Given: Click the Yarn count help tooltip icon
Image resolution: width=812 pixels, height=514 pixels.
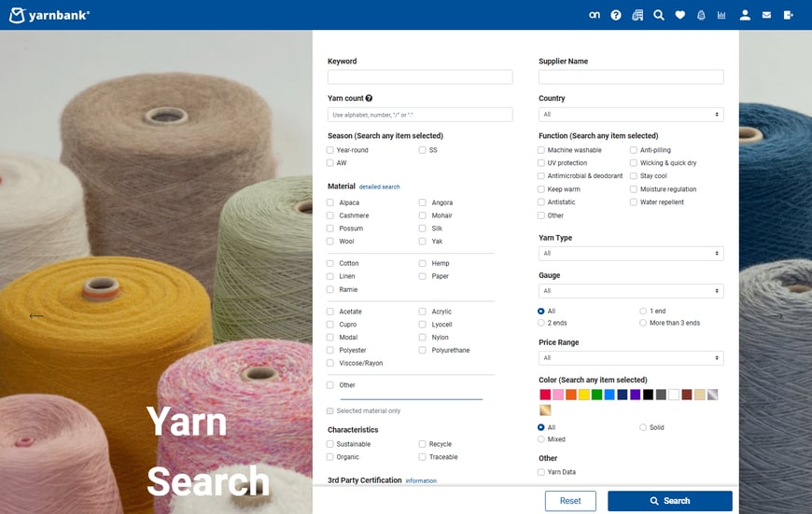Looking at the screenshot, I should tap(369, 98).
